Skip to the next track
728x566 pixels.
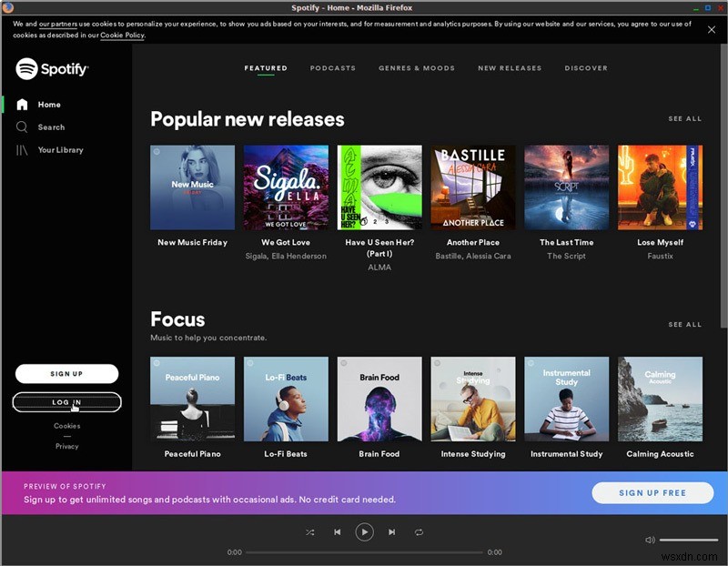click(x=391, y=532)
